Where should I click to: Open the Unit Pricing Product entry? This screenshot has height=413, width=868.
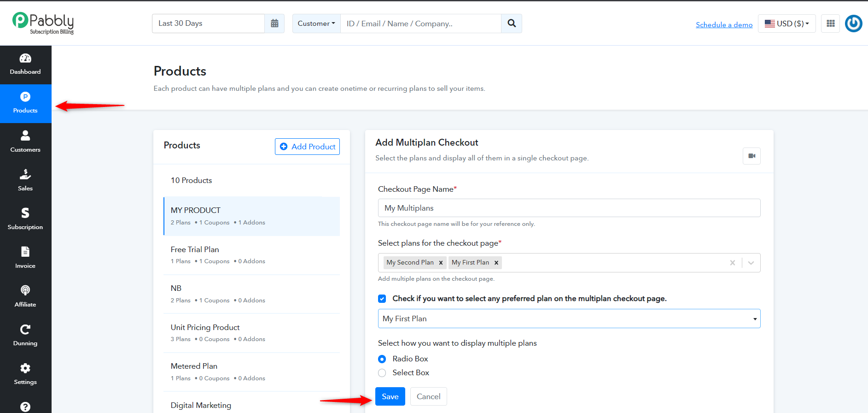point(252,333)
